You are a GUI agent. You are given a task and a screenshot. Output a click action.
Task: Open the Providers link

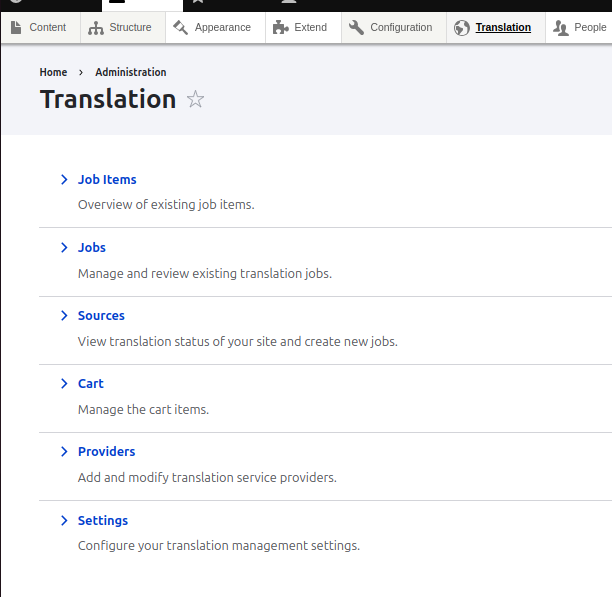coord(107,451)
